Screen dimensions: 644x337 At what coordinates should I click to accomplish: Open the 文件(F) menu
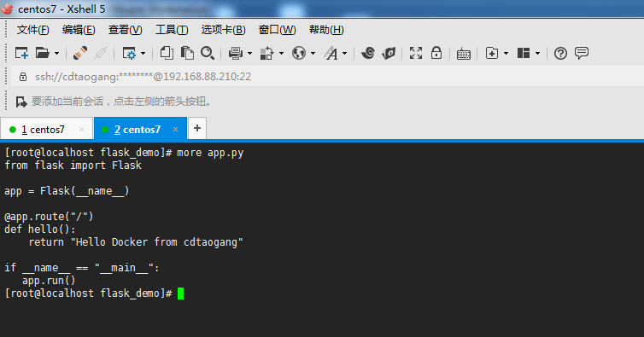click(x=32, y=30)
